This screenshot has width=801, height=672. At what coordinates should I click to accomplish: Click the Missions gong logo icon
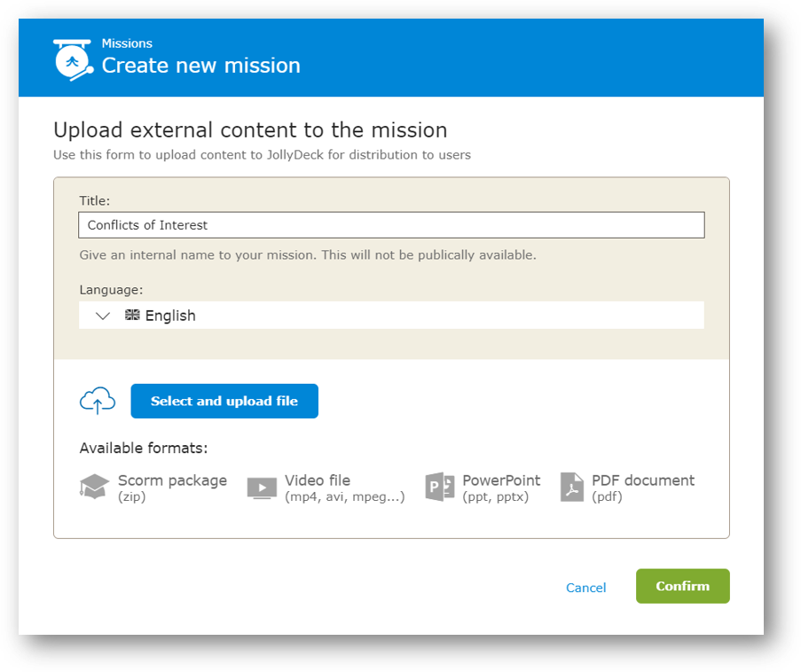click(73, 60)
